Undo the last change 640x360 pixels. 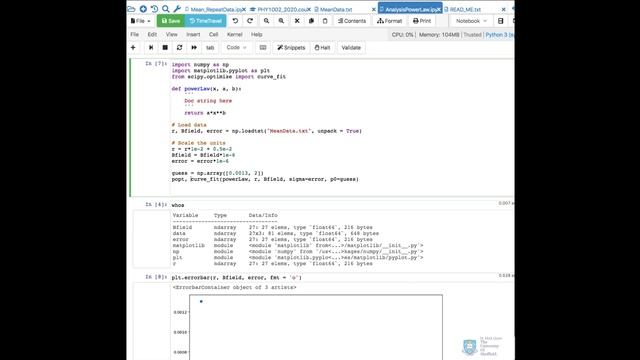[235, 21]
